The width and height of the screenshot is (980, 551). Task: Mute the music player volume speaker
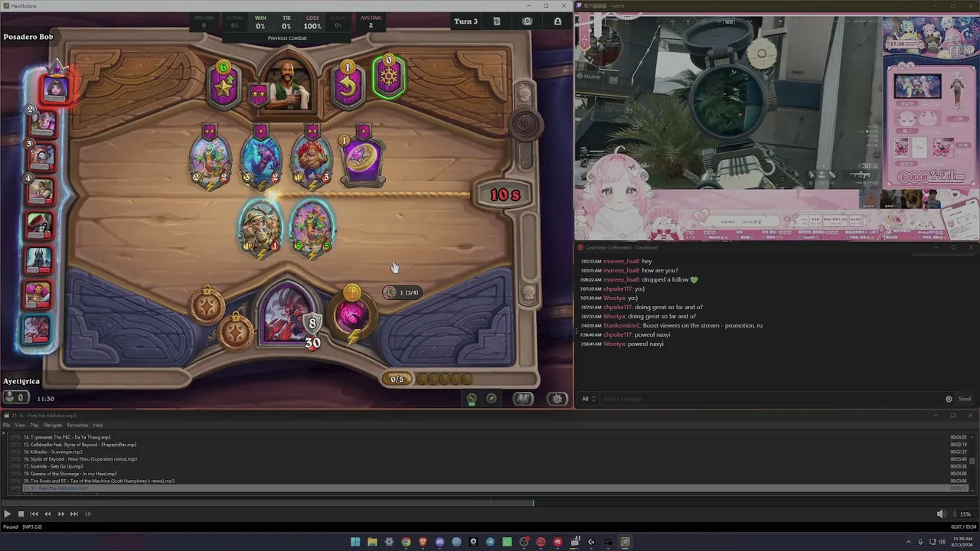click(x=942, y=514)
